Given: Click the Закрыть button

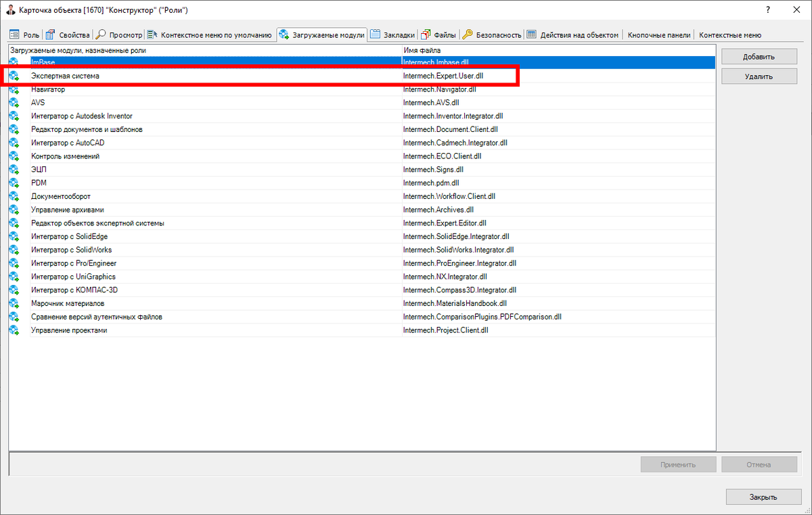Looking at the screenshot, I should 763,497.
